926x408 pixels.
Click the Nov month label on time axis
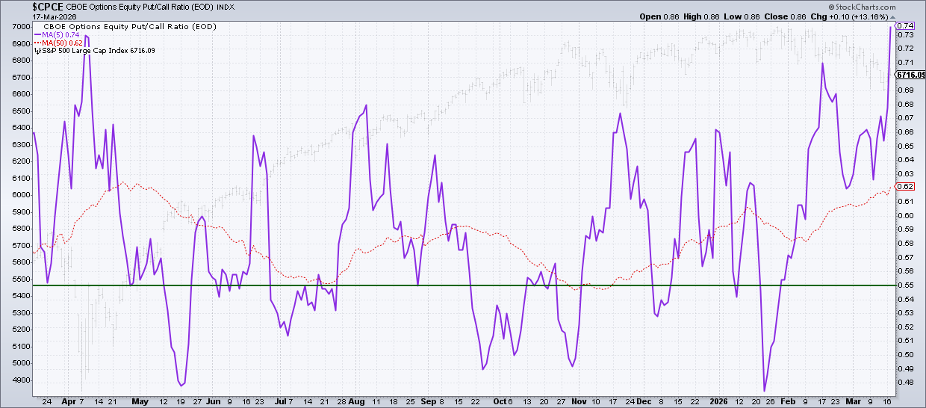pyautogui.click(x=578, y=400)
